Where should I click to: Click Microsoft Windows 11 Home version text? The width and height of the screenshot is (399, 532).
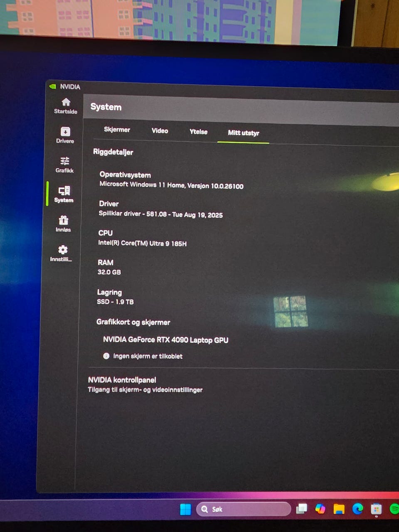pyautogui.click(x=171, y=185)
